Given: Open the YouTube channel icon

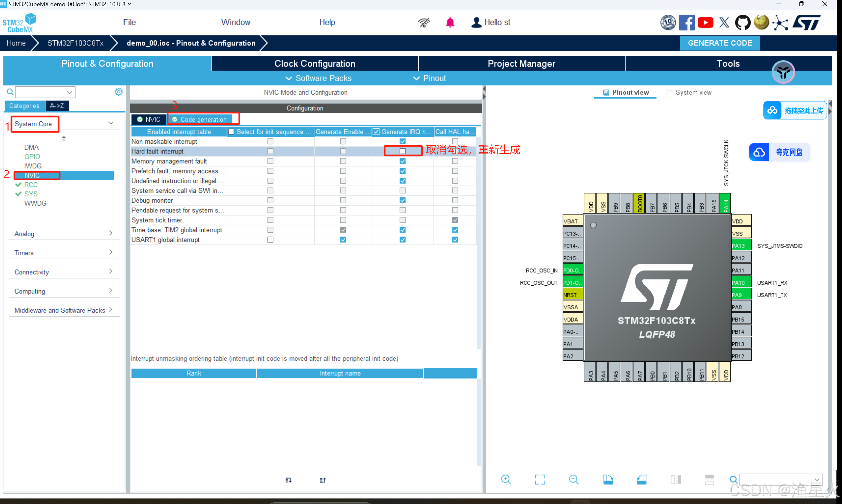Looking at the screenshot, I should (x=705, y=22).
